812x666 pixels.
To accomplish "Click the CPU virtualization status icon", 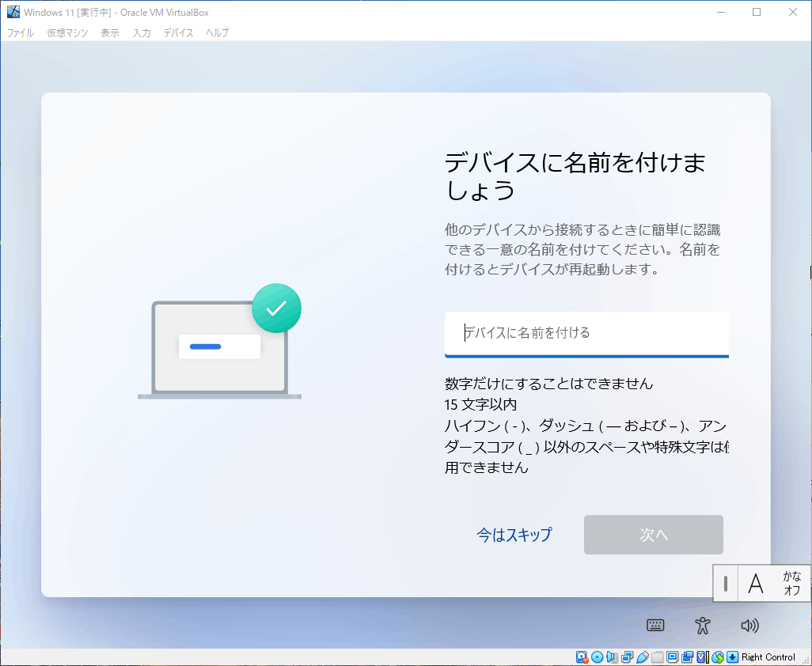I will (x=703, y=657).
